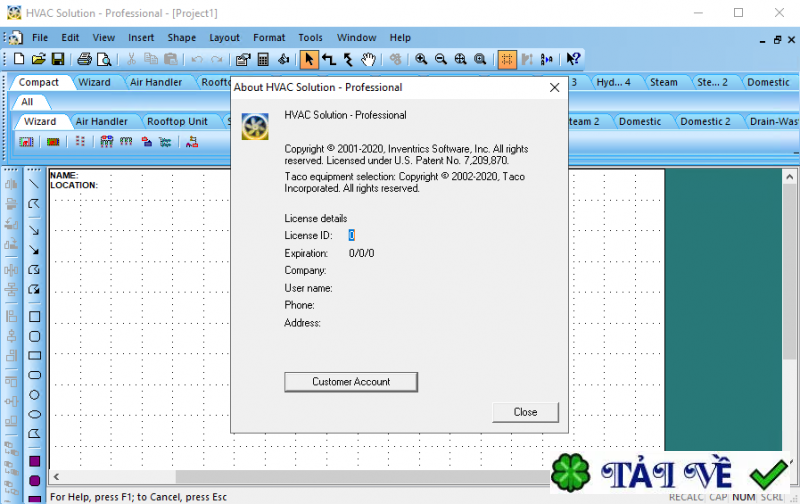Click the Paste clipboard icon

pos(170,59)
